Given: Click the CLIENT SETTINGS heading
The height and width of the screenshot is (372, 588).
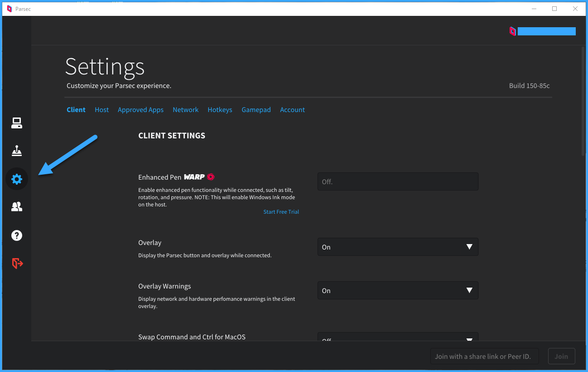Looking at the screenshot, I should tap(172, 135).
